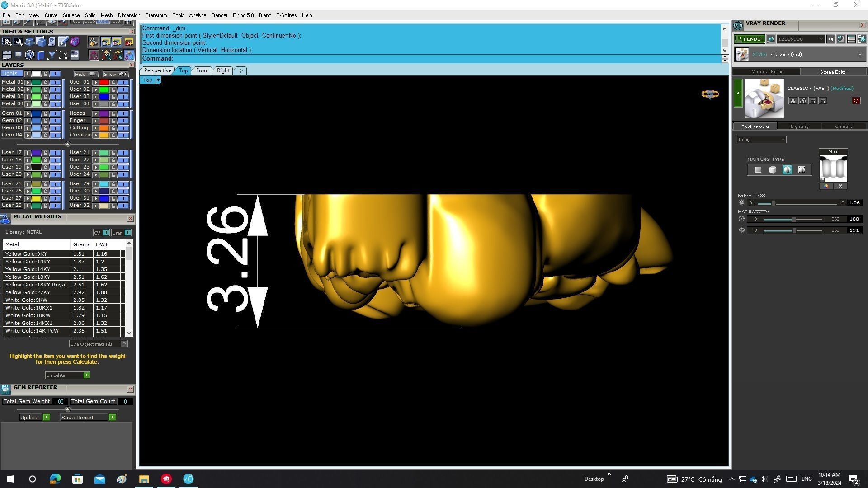Open the Environment Image type dropdown

[x=761, y=140]
